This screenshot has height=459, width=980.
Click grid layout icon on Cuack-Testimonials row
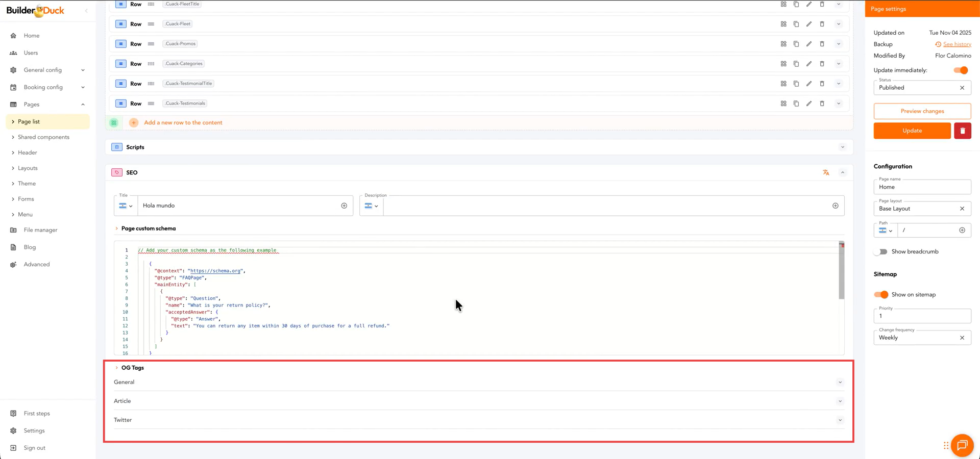click(x=783, y=104)
